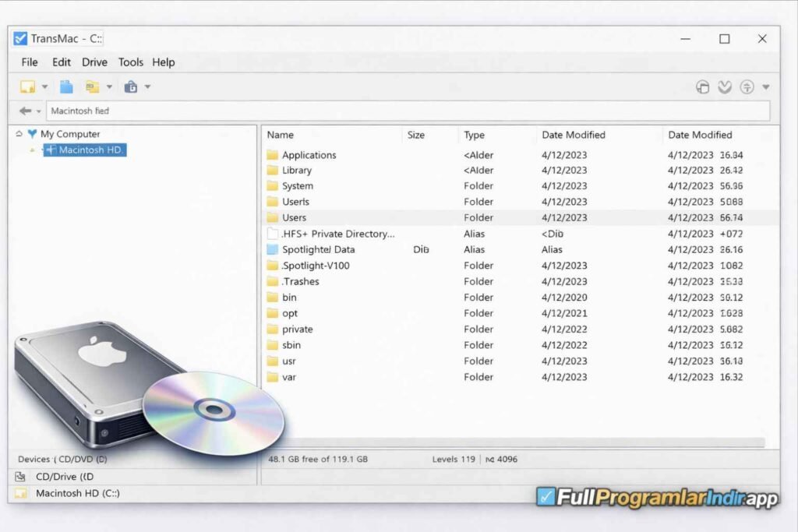Open the Tools menu
Screen dimensions: 798x532
coord(131,62)
